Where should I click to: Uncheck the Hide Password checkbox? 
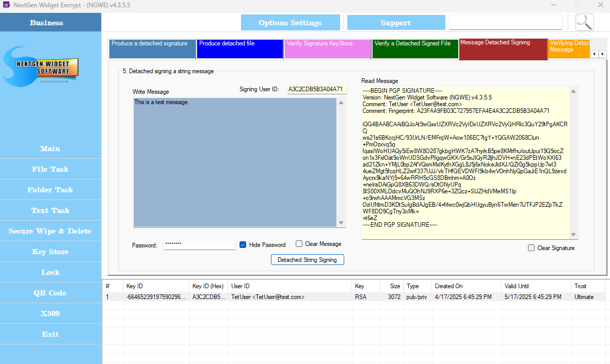point(243,245)
